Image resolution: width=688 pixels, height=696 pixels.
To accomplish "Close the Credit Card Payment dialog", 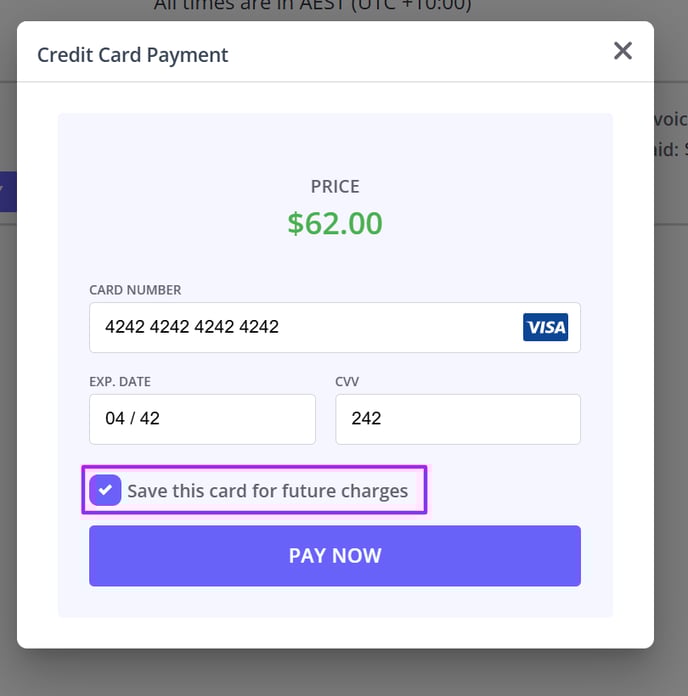I will [x=623, y=51].
